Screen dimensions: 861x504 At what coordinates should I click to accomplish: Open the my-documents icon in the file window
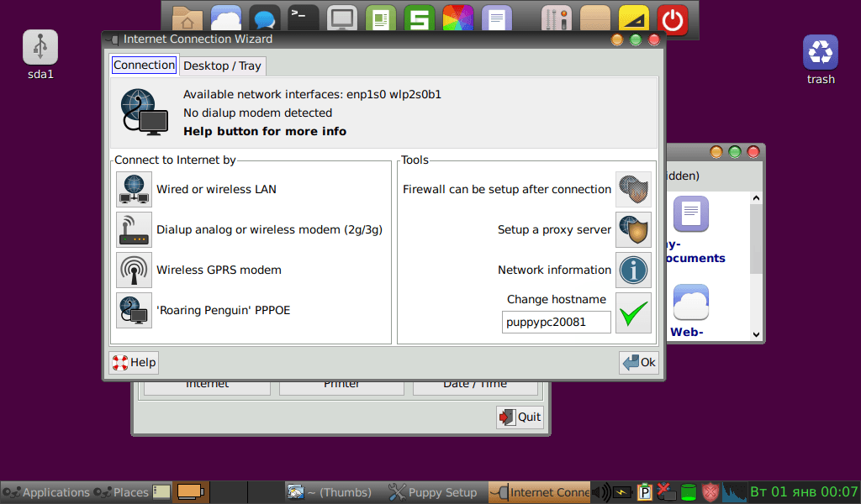click(x=691, y=214)
